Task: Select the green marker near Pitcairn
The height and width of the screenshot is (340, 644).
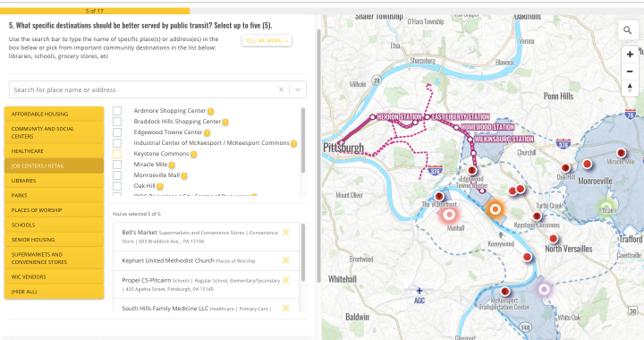Action: click(x=606, y=207)
